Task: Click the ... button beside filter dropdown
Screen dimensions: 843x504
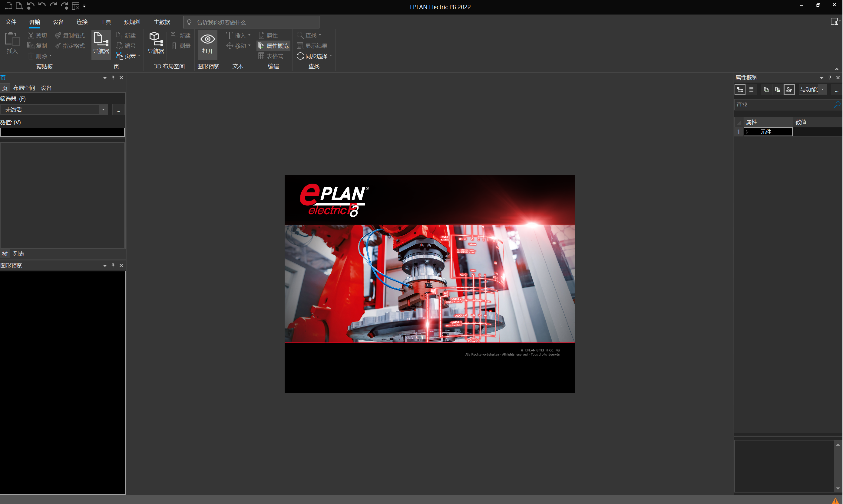Action: [118, 110]
